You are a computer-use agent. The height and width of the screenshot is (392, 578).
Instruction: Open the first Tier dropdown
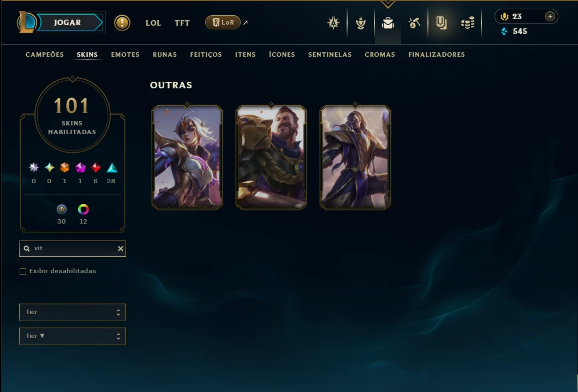(x=73, y=312)
